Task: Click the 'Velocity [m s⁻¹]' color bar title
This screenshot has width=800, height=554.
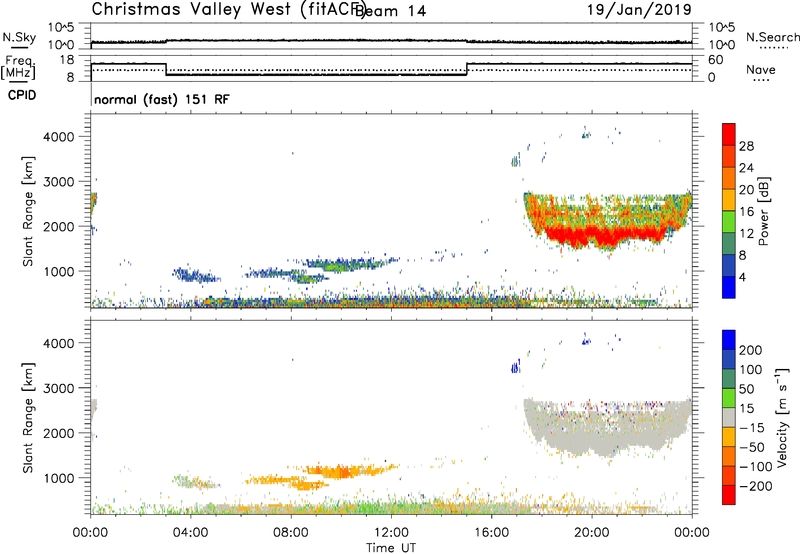Action: (782, 417)
